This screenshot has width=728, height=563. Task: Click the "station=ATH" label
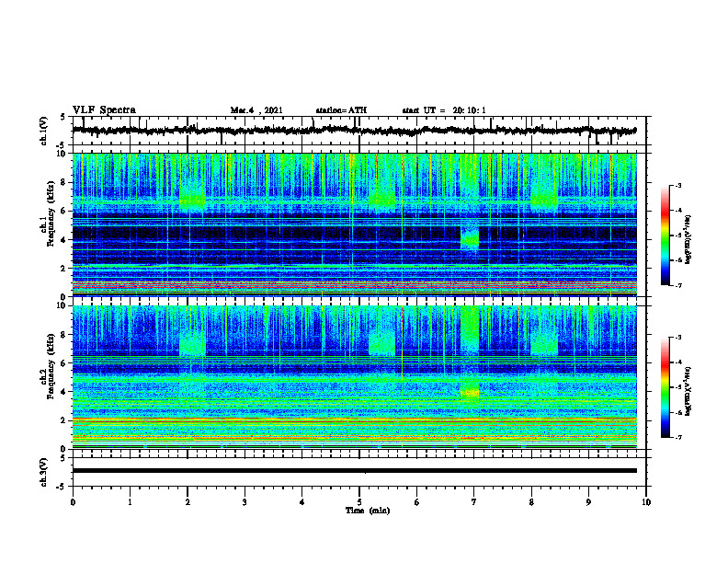coord(341,110)
